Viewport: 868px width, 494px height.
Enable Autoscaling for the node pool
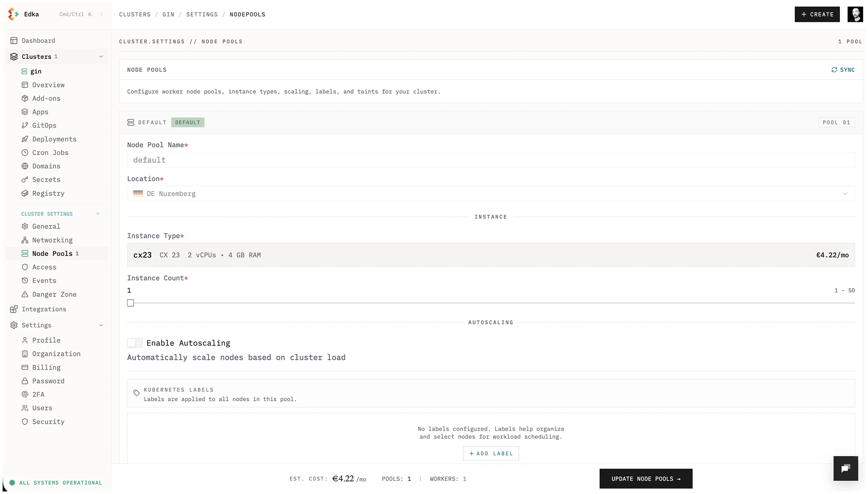coord(134,342)
